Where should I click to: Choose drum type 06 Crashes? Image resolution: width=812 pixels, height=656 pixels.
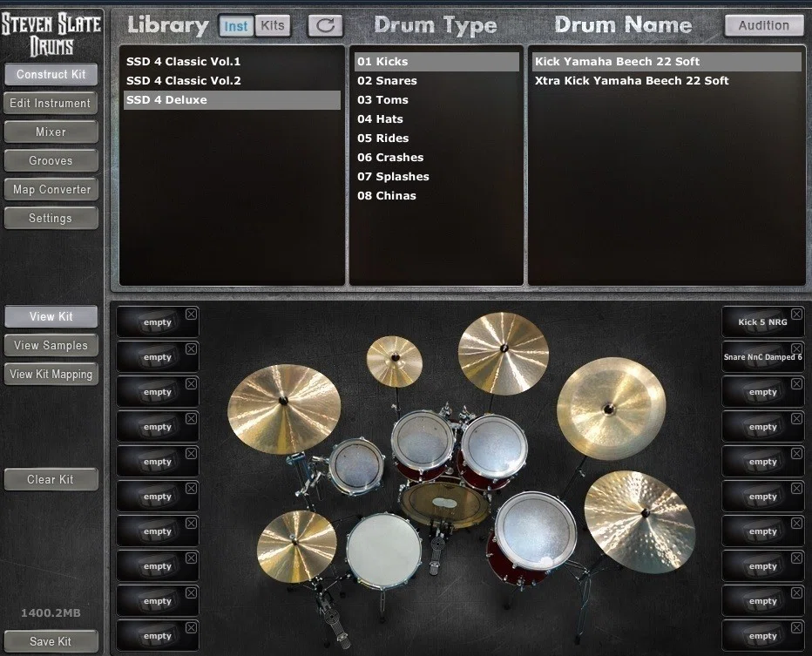coord(436,158)
